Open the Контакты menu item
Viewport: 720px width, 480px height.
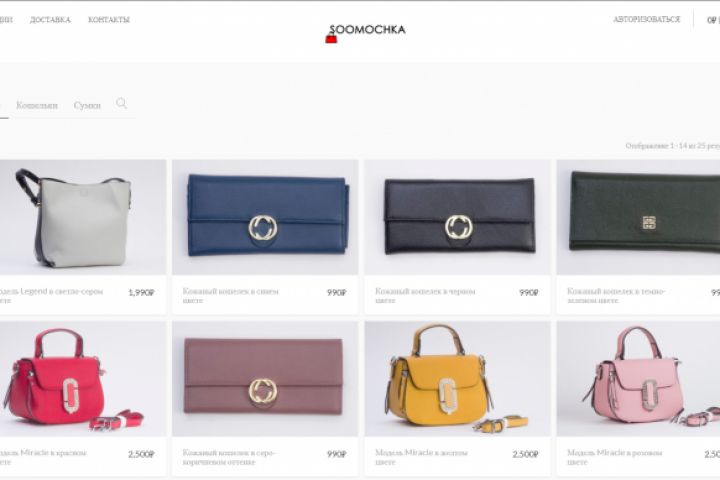click(109, 20)
